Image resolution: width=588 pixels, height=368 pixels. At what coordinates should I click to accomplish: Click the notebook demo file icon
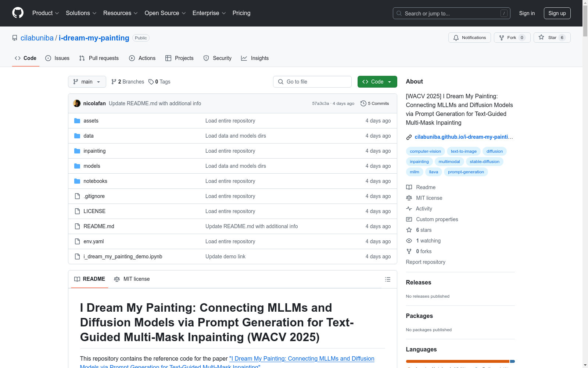coord(77,256)
